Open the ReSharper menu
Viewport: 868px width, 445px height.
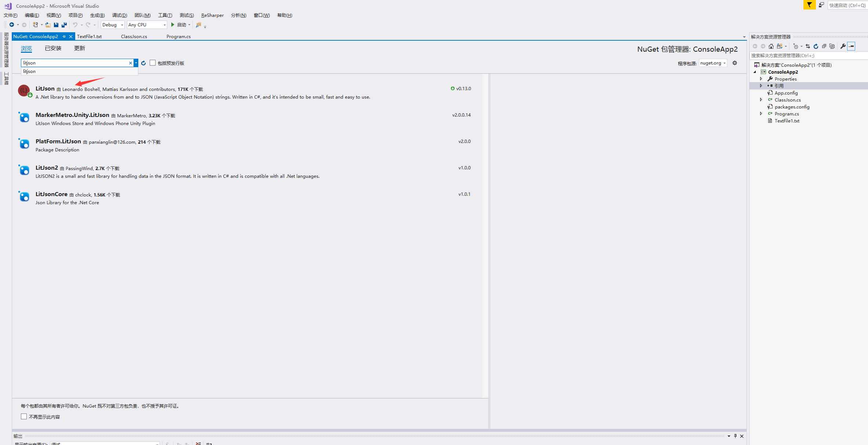pyautogui.click(x=212, y=15)
